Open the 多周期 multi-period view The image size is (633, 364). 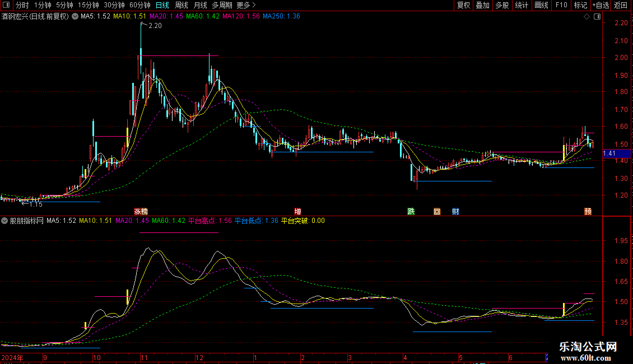pos(222,5)
